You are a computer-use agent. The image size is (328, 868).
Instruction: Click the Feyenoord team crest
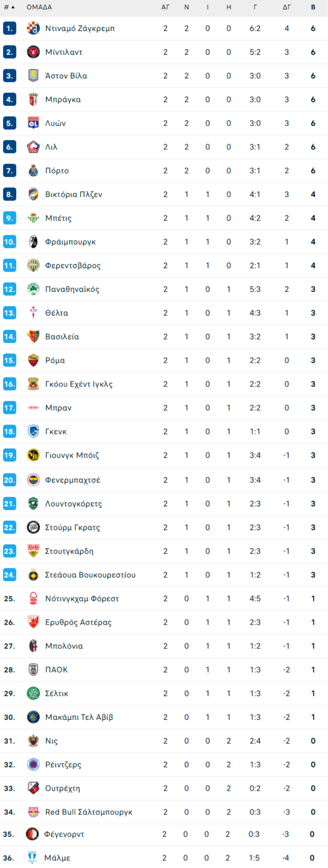click(x=32, y=834)
